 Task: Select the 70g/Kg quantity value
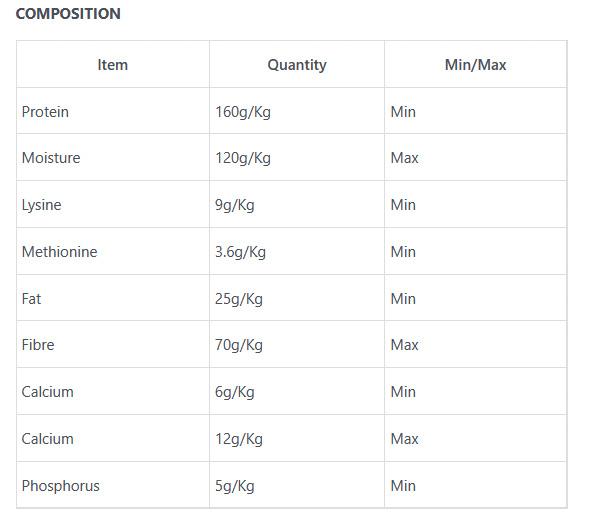[239, 345]
